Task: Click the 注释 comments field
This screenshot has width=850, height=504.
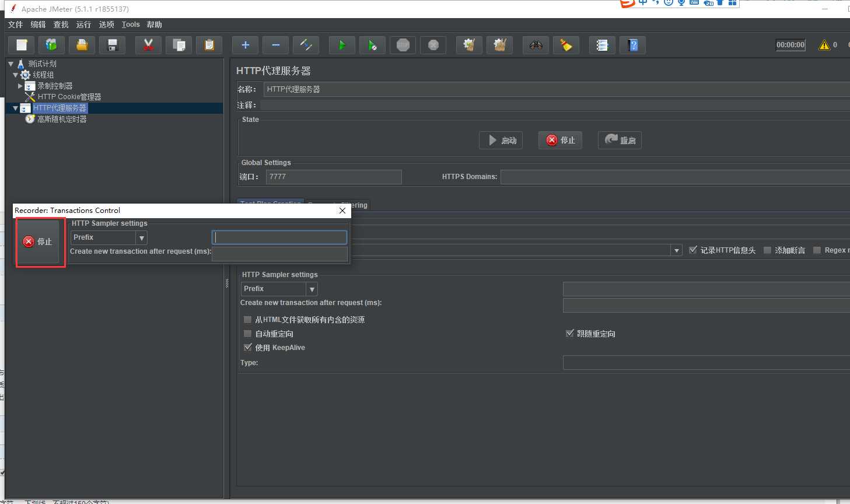Action: tap(555, 105)
